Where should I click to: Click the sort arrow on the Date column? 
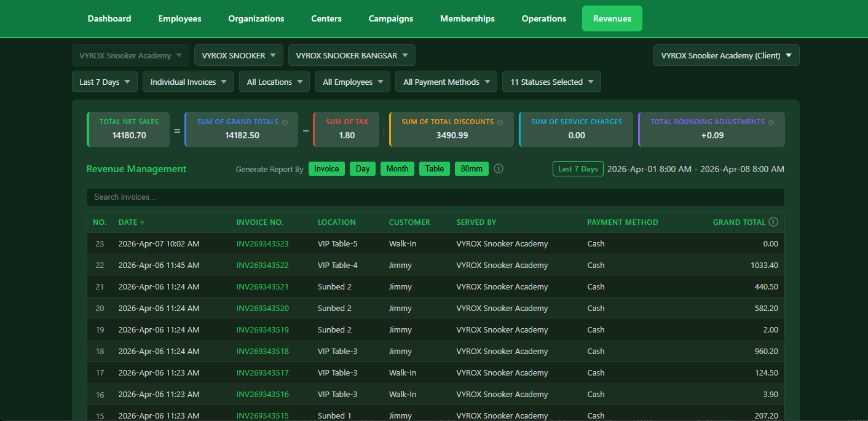point(143,222)
